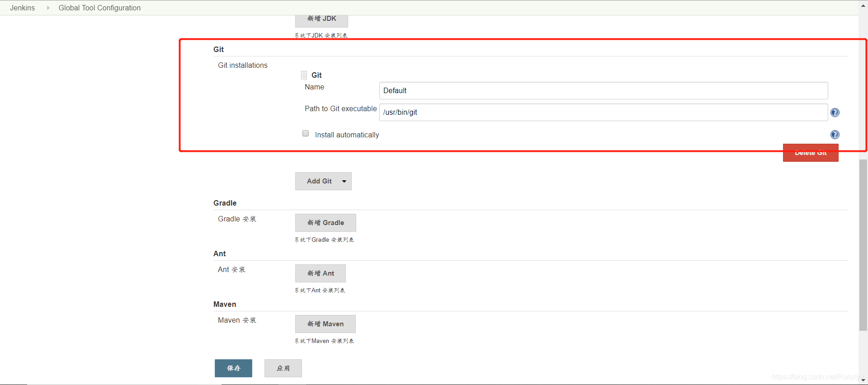
Task: Open help for Path to Git executable
Action: pos(835,113)
